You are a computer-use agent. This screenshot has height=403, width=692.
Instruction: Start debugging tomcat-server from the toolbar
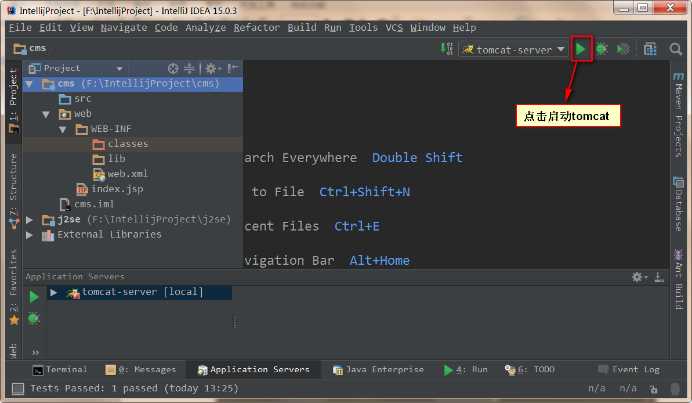click(x=602, y=49)
